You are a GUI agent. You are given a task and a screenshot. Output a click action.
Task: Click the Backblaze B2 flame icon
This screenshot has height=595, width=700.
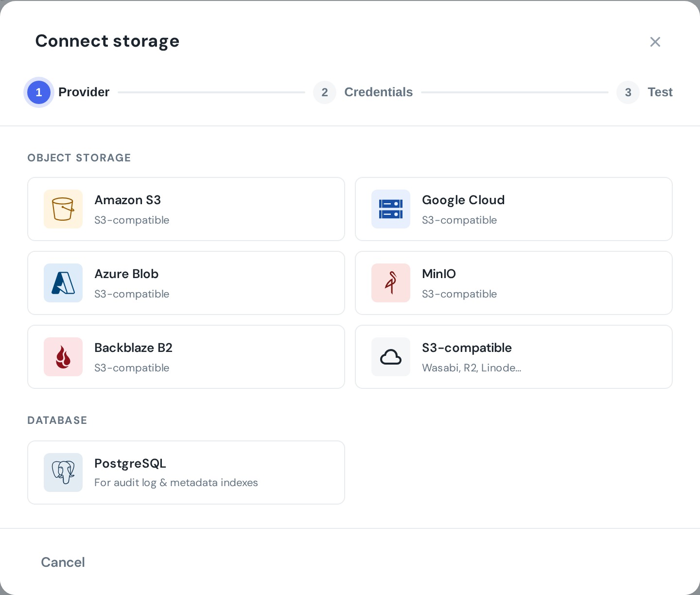pyautogui.click(x=63, y=357)
